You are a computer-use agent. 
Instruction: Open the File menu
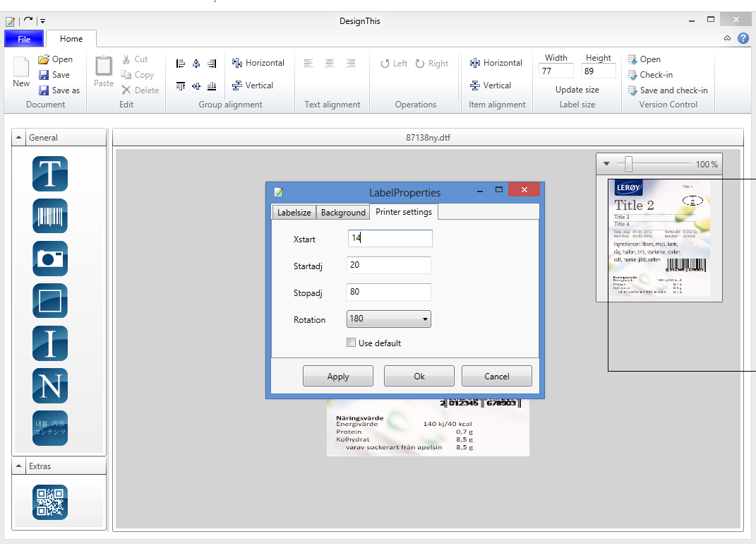(24, 39)
